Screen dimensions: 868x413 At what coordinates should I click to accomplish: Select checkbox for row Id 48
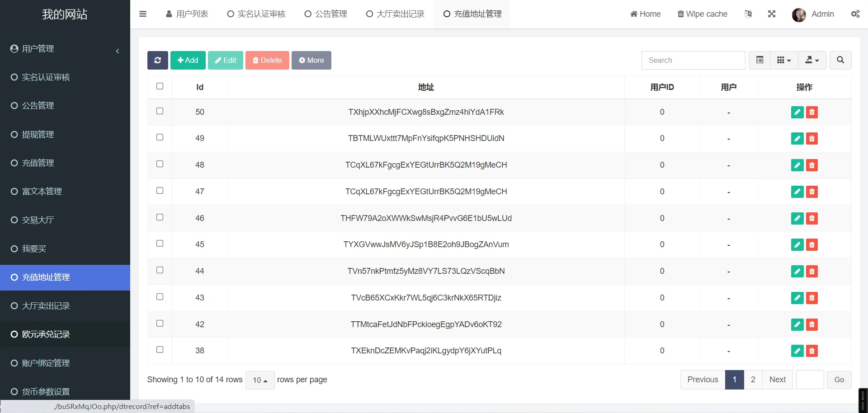[x=160, y=164]
